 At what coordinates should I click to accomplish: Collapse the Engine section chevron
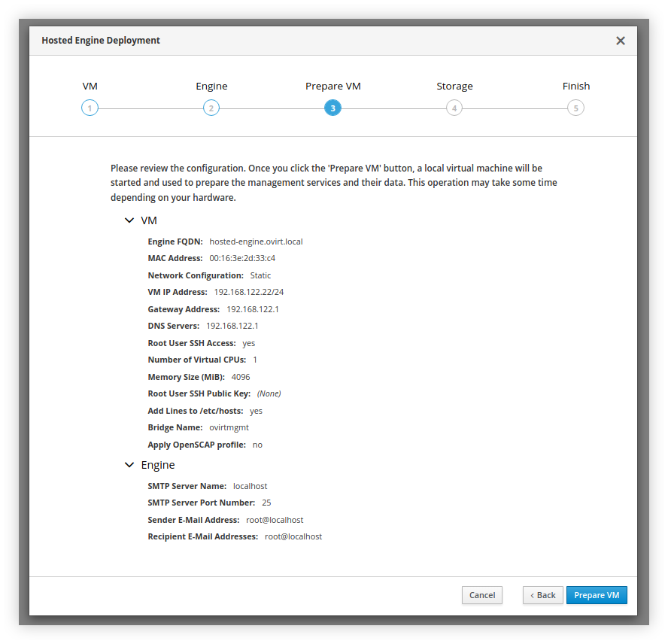pos(129,465)
